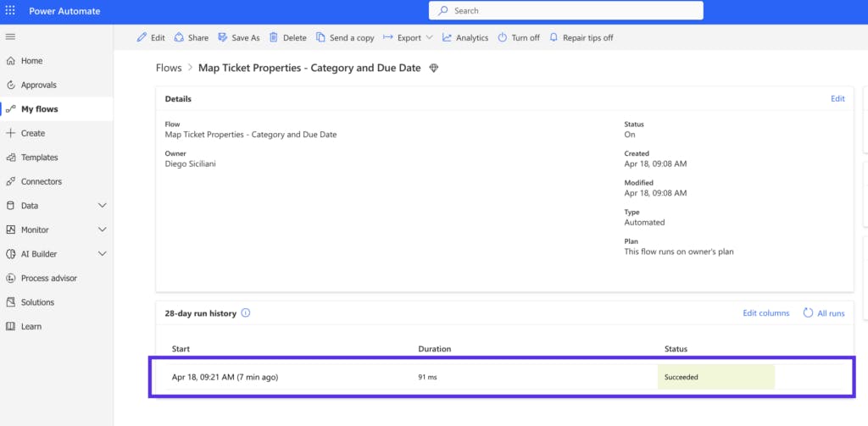Click the Send a copy icon
The image size is (868, 426).
coord(320,37)
